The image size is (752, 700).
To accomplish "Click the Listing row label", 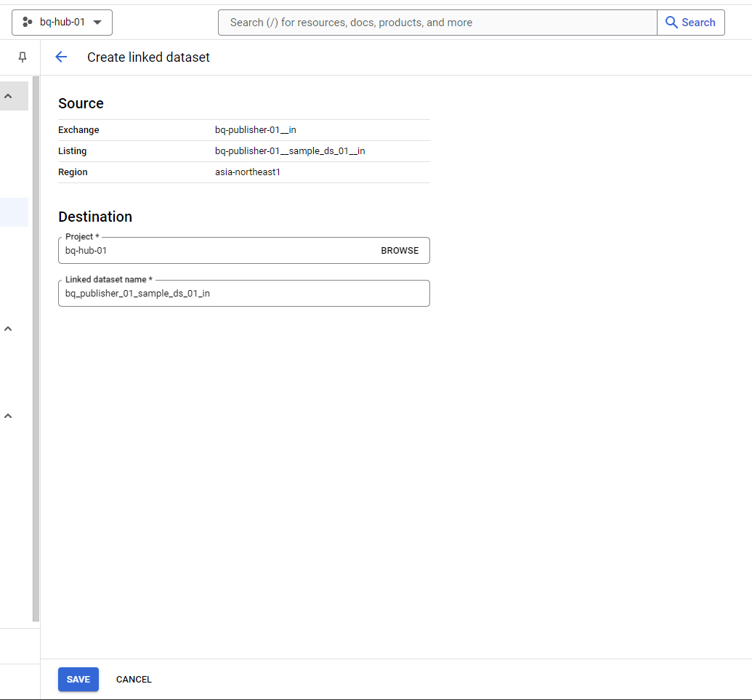I will 73,151.
